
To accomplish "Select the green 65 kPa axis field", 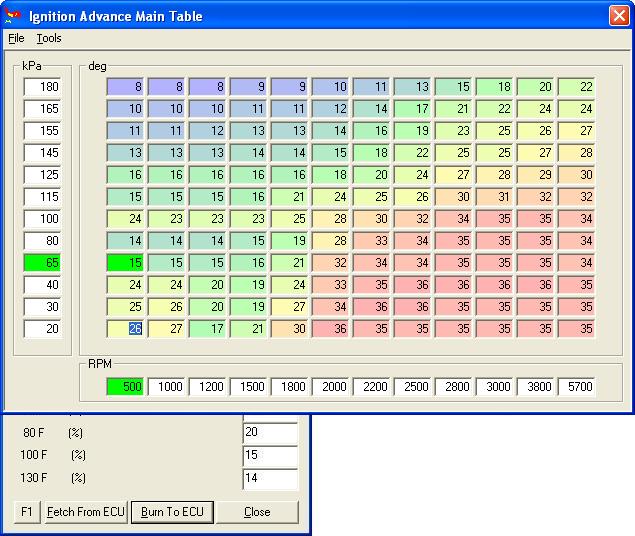I will (x=42, y=263).
